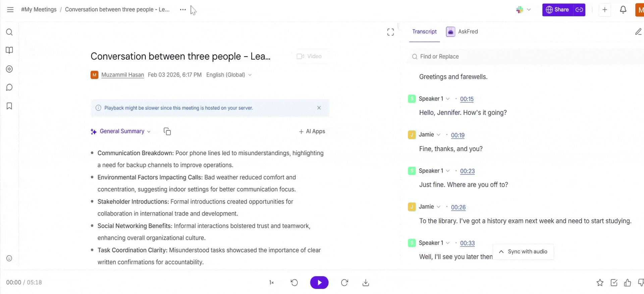This screenshot has height=294, width=644.
Task: Download the meeting recording
Action: coord(366,283)
